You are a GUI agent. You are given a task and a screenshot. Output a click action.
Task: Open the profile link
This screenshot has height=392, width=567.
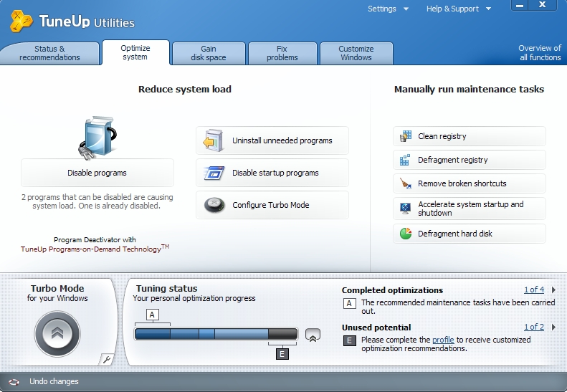pos(443,340)
